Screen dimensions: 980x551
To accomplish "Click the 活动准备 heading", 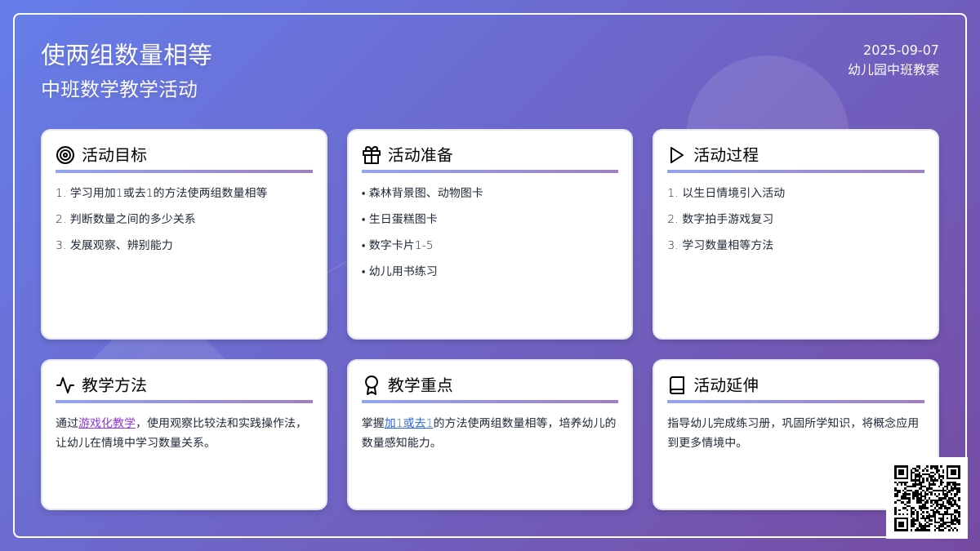I will 421,155.
